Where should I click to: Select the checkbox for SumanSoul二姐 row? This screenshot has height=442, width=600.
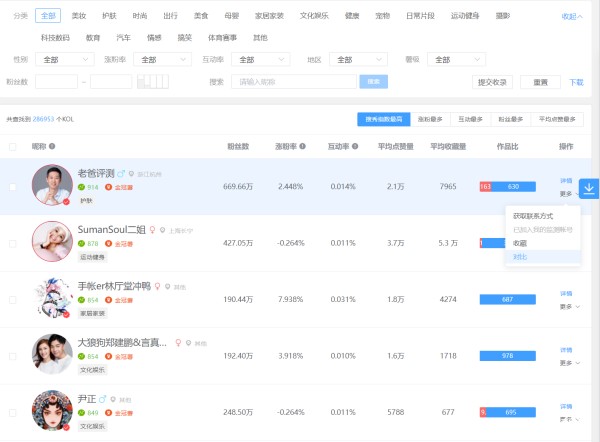pos(13,243)
